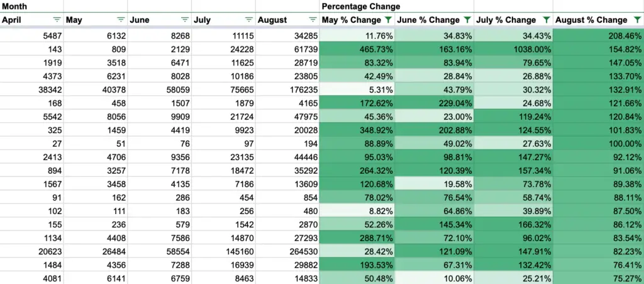Open the April column filter icon
Image resolution: width=644 pixels, height=284 pixels.
tap(57, 20)
